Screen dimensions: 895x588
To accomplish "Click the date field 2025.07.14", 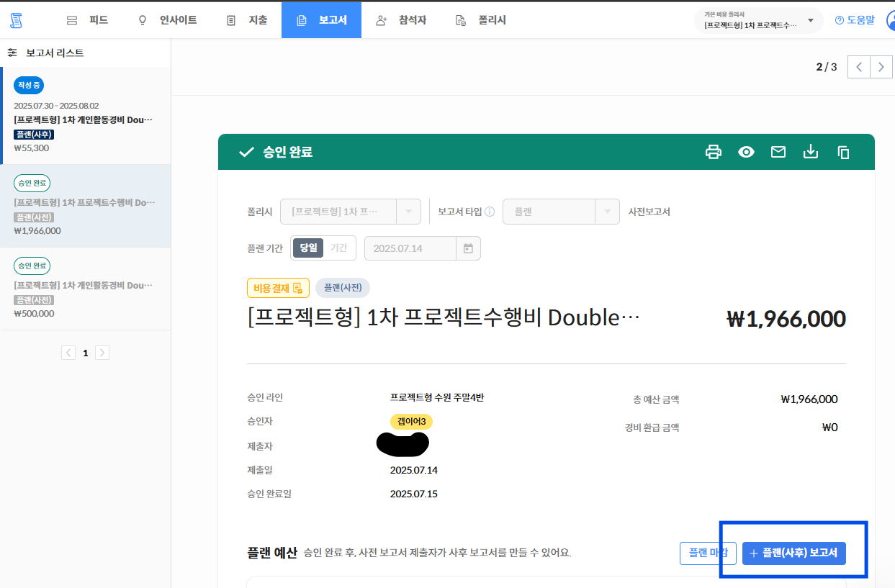I will [410, 248].
